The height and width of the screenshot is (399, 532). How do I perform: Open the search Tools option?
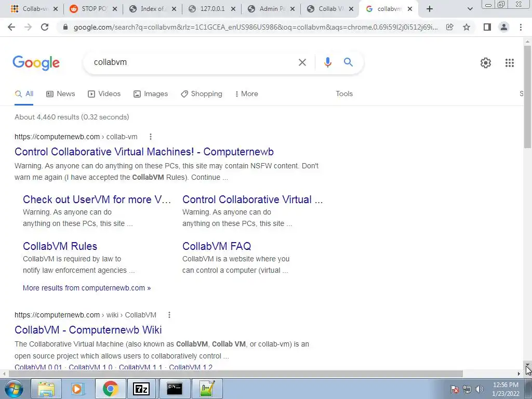point(344,94)
